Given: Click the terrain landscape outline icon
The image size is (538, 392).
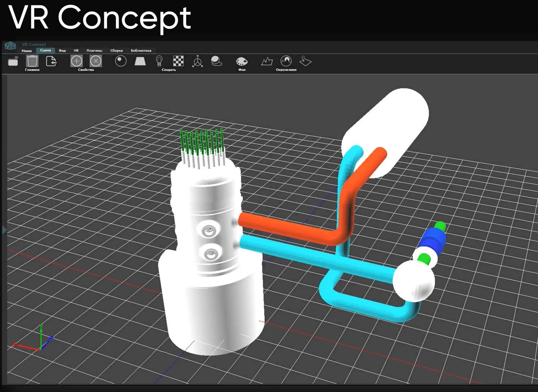Looking at the screenshot, I should (x=267, y=62).
